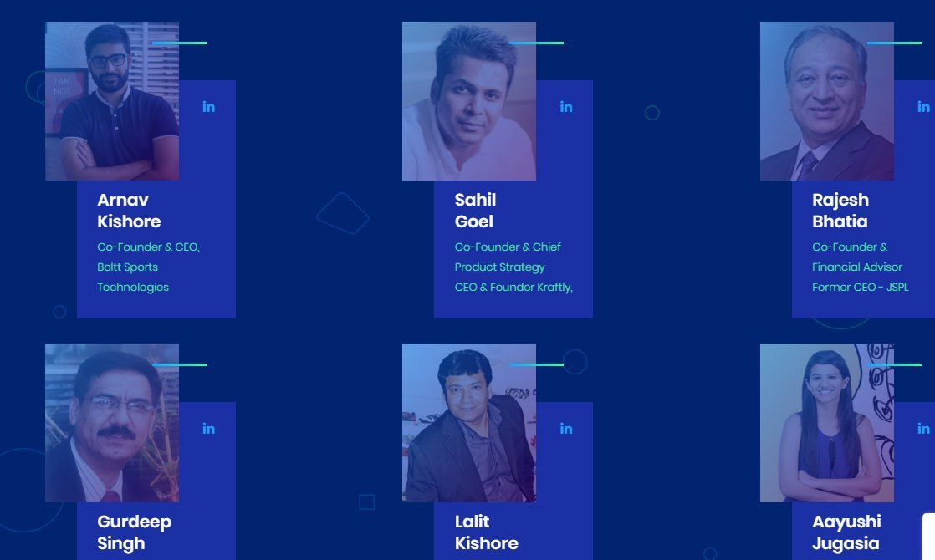Select the Aayushi Jugasia name heading
The width and height of the screenshot is (935, 560).
846,532
